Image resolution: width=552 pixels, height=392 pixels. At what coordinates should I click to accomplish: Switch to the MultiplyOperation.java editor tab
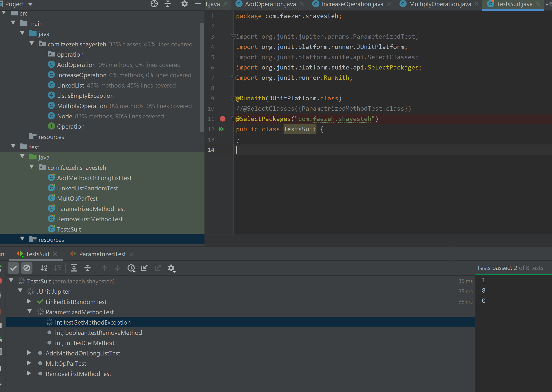[440, 4]
